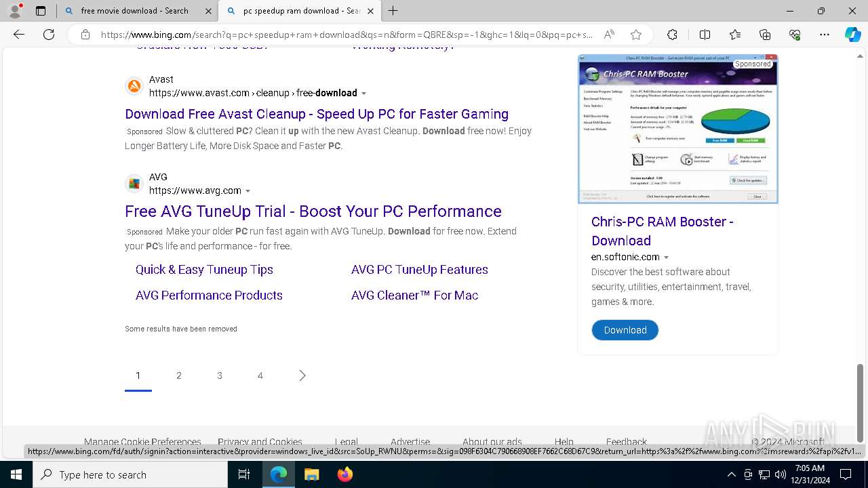This screenshot has height=488, width=868.
Task: Open About our ads footer link
Action: (x=492, y=441)
